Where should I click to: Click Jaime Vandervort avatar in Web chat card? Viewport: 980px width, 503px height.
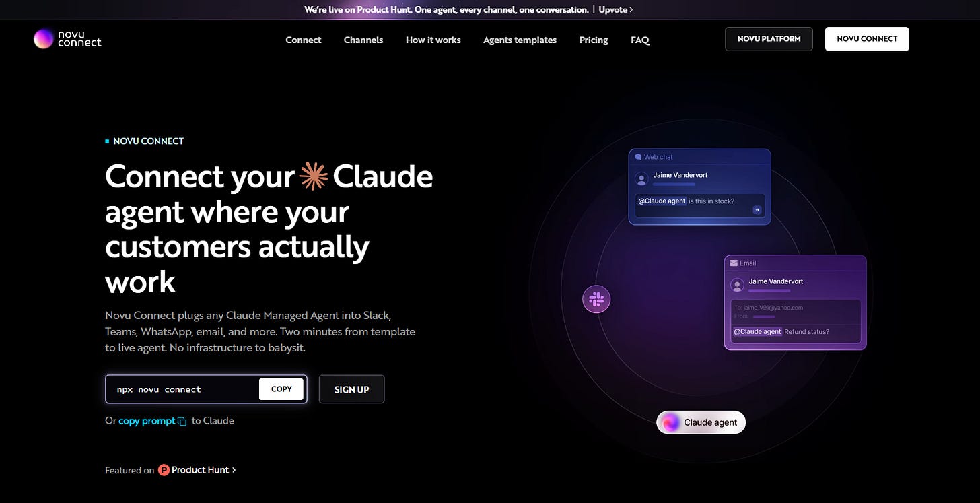[641, 179]
